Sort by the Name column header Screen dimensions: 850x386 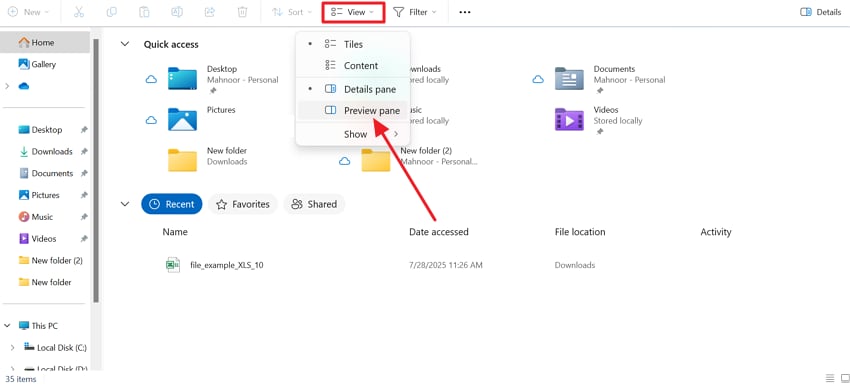pos(175,232)
